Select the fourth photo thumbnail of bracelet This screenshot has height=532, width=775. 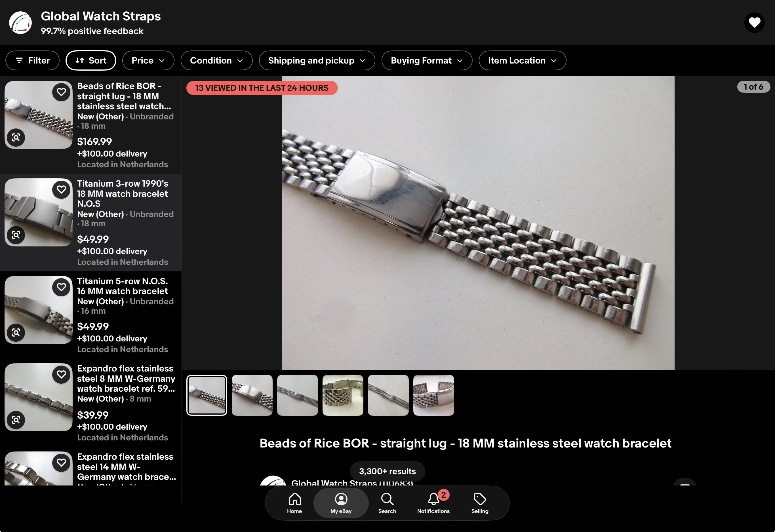click(342, 395)
